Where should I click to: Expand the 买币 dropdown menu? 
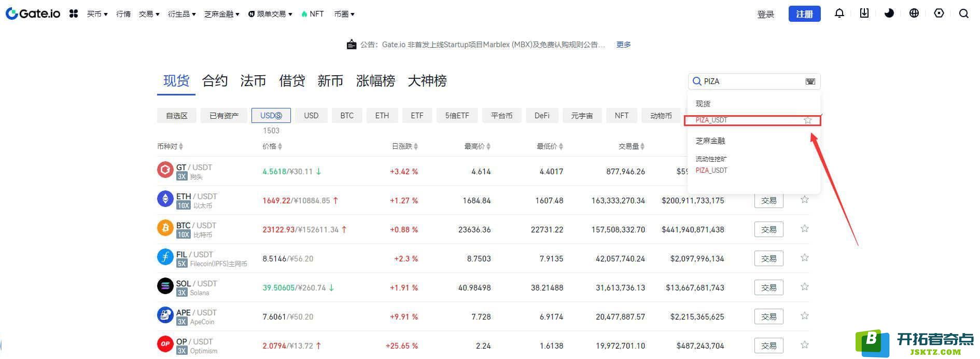click(x=97, y=14)
